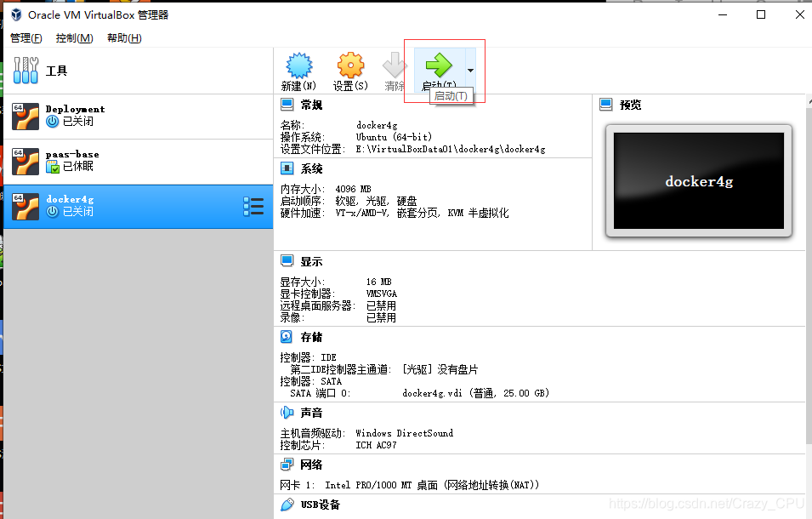The height and width of the screenshot is (519, 812).
Task: Click the Ubuntu (64-bit) operating system value
Action: (394, 137)
